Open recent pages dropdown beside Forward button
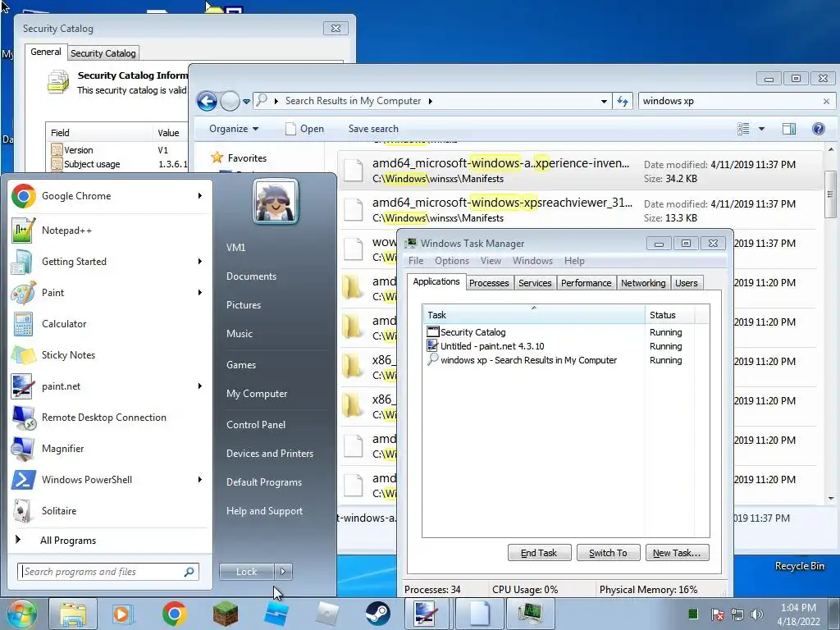The height and width of the screenshot is (630, 840). coord(246,101)
